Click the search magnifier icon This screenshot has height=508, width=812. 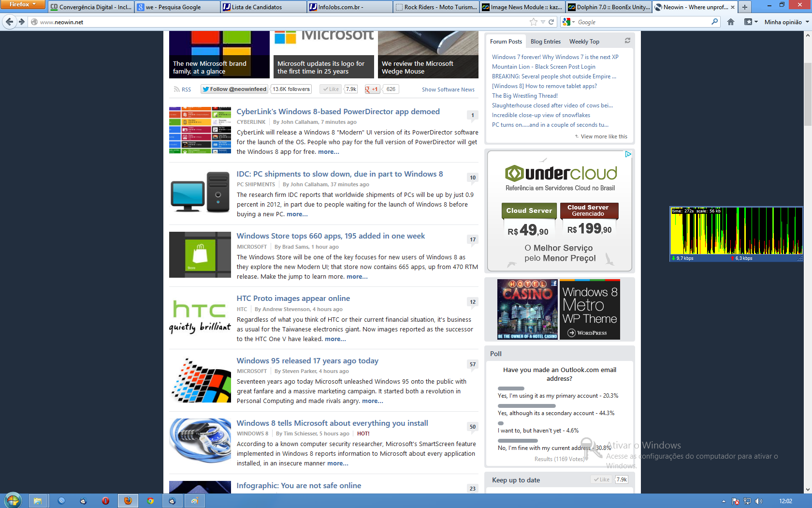pos(714,22)
